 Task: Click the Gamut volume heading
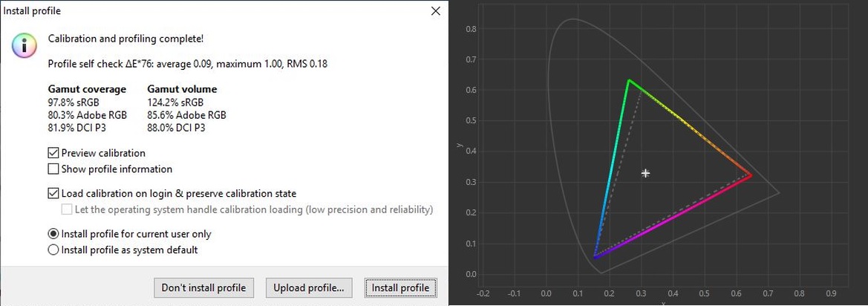click(x=182, y=89)
